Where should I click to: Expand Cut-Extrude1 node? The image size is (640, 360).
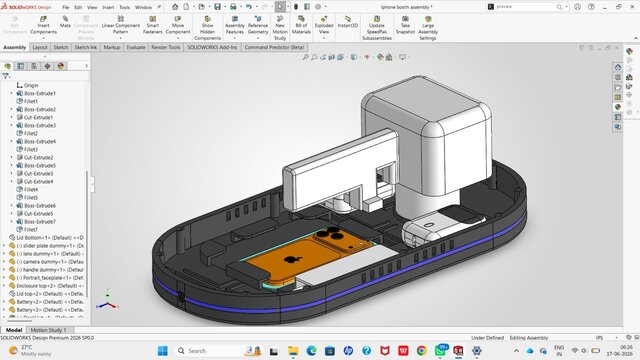(11, 118)
